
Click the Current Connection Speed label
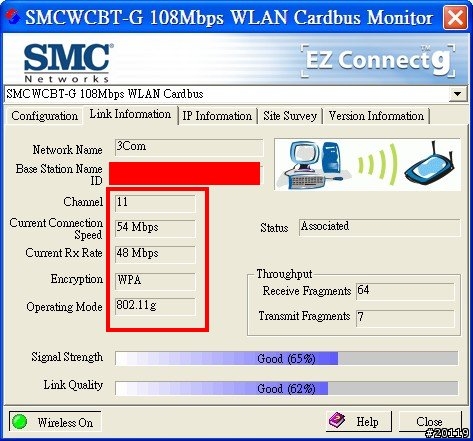[x=56, y=229]
